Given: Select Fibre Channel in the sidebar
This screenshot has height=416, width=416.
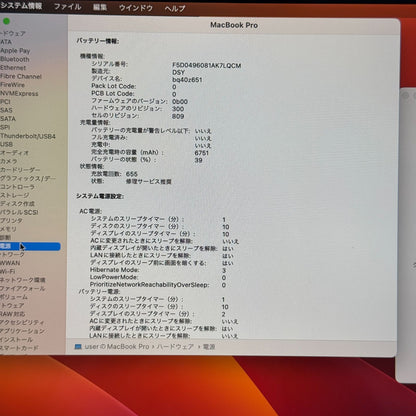Looking at the screenshot, I should pos(21,76).
